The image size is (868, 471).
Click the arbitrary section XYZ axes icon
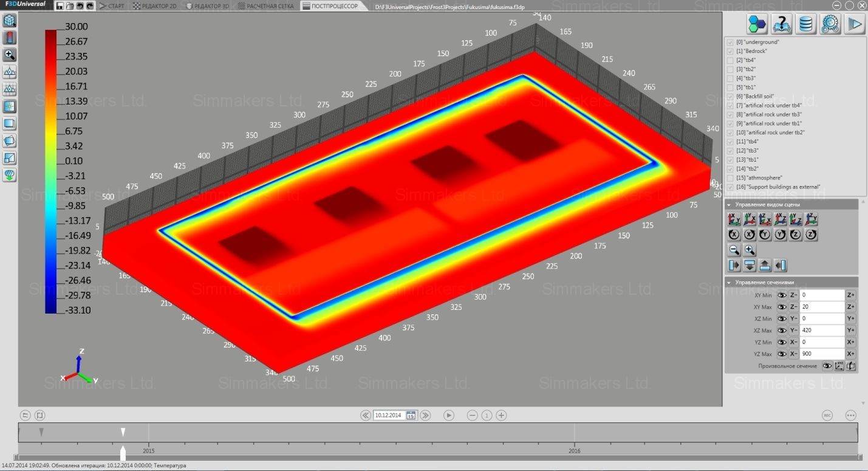(x=839, y=366)
